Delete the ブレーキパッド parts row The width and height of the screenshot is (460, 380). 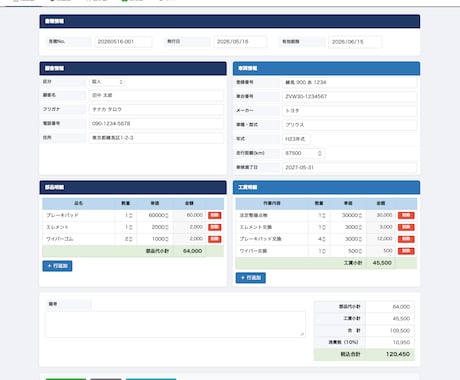click(215, 215)
